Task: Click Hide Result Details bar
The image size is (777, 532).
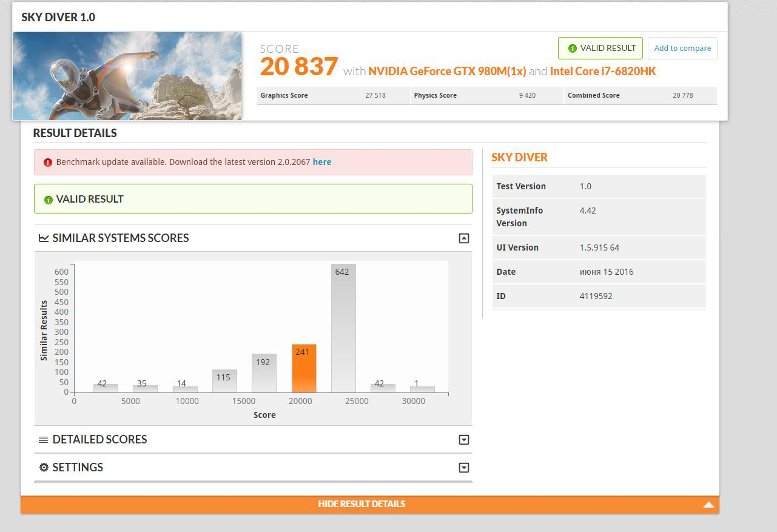Action: (370, 505)
